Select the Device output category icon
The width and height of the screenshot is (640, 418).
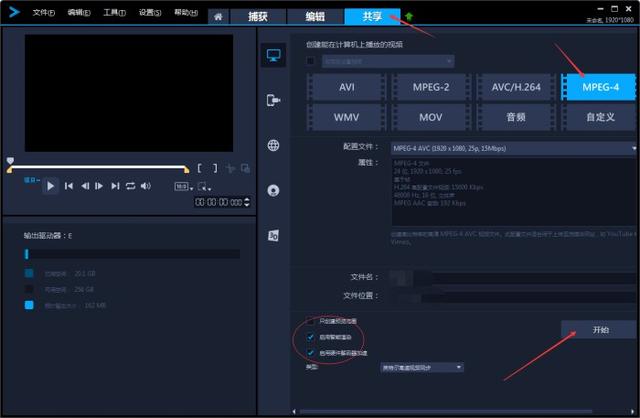point(273,100)
